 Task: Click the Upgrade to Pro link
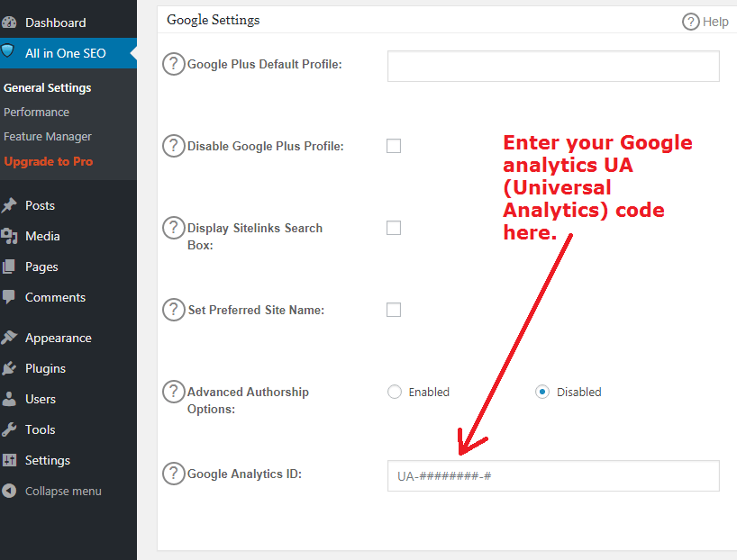tap(49, 161)
